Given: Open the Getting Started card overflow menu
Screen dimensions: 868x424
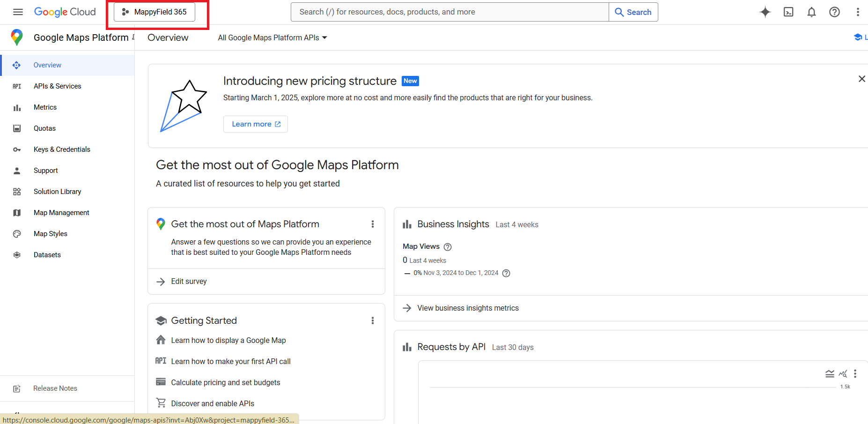Looking at the screenshot, I should [x=373, y=320].
